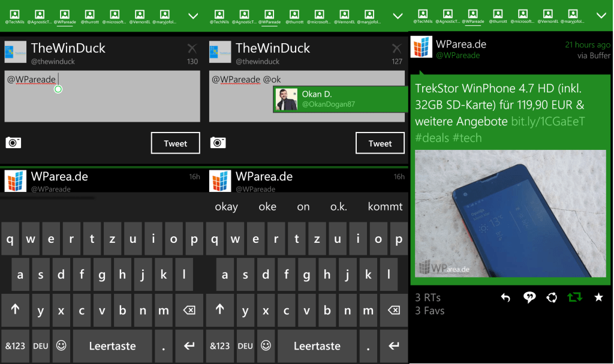Open the bit.ly/1CGaEeT link
Viewport: 614px width, 364px height.
[548, 122]
